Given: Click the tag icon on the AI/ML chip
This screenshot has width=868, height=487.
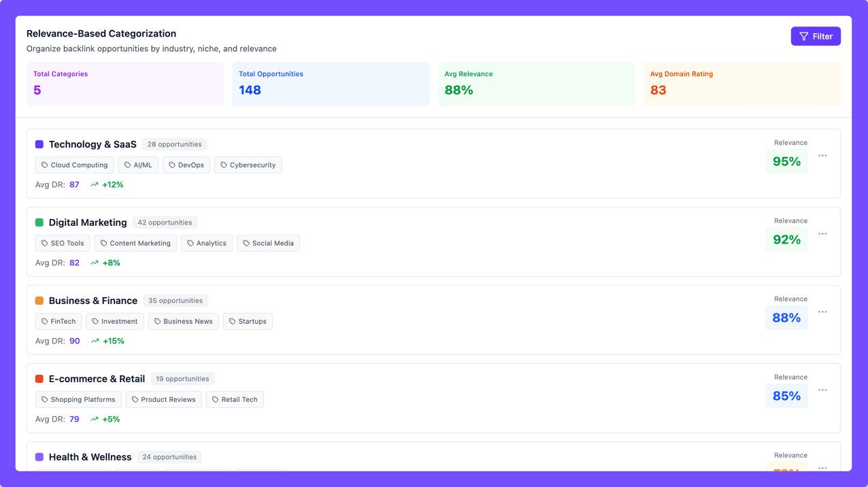Looking at the screenshot, I should (127, 165).
